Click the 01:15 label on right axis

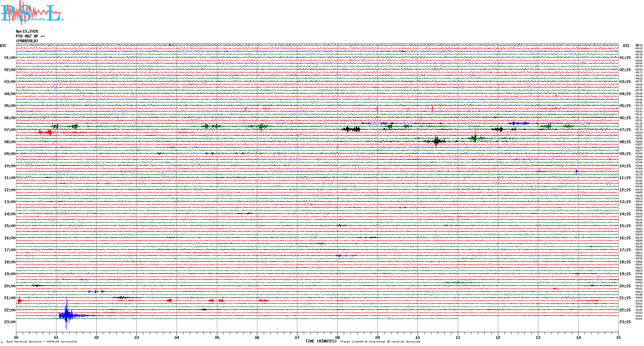click(x=625, y=58)
